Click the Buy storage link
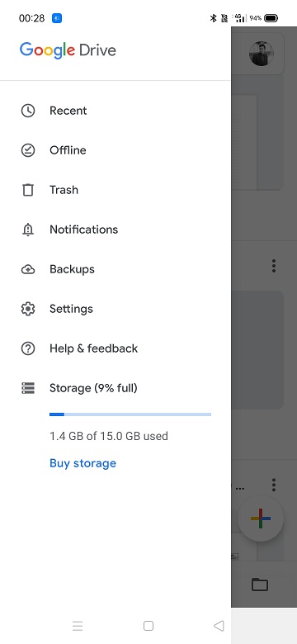297x644 pixels. pos(82,463)
